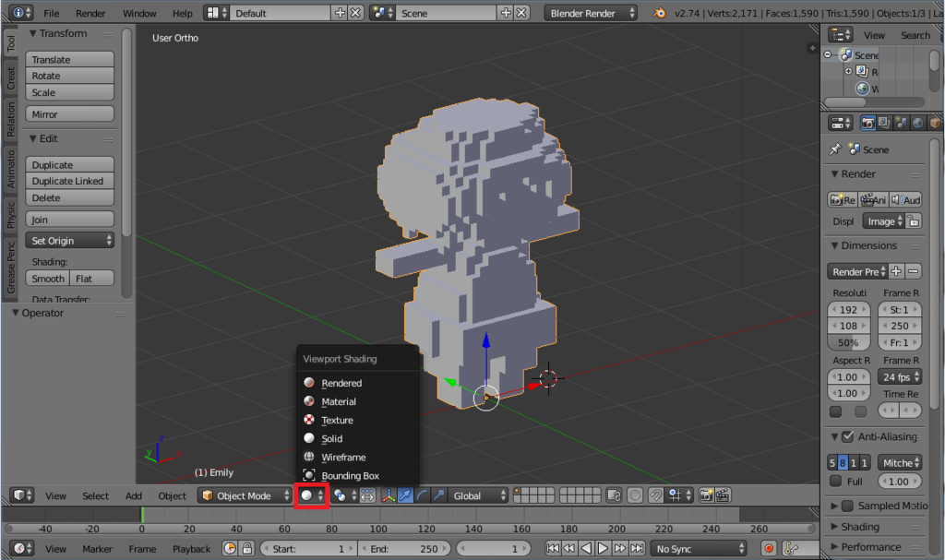Click the properties editor type icon
The width and height of the screenshot is (945, 560).
(x=841, y=123)
